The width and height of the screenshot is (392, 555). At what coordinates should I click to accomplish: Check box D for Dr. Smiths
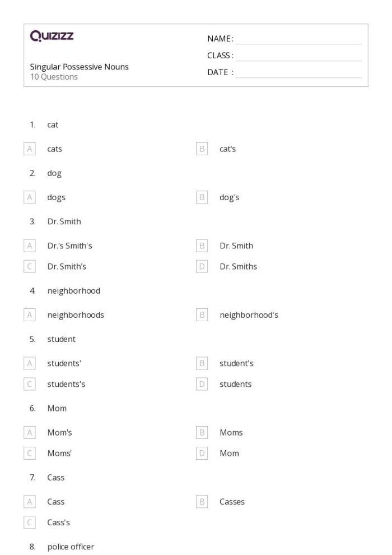[202, 266]
